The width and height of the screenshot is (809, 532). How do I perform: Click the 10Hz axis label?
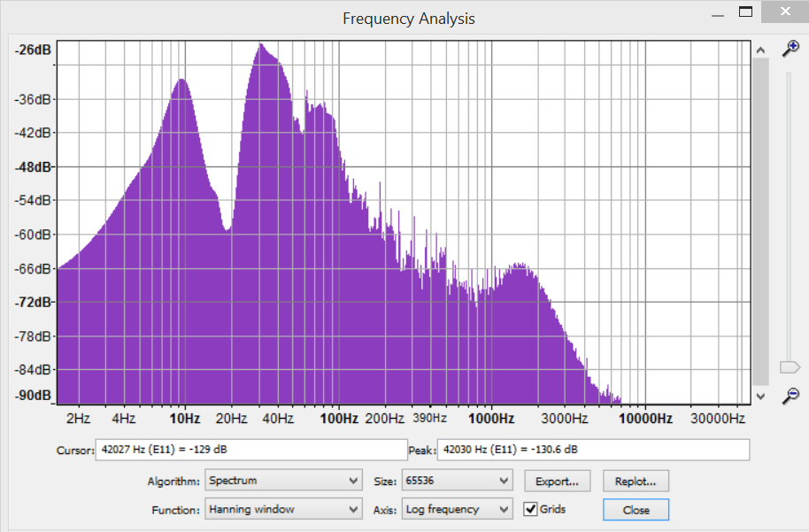point(185,418)
